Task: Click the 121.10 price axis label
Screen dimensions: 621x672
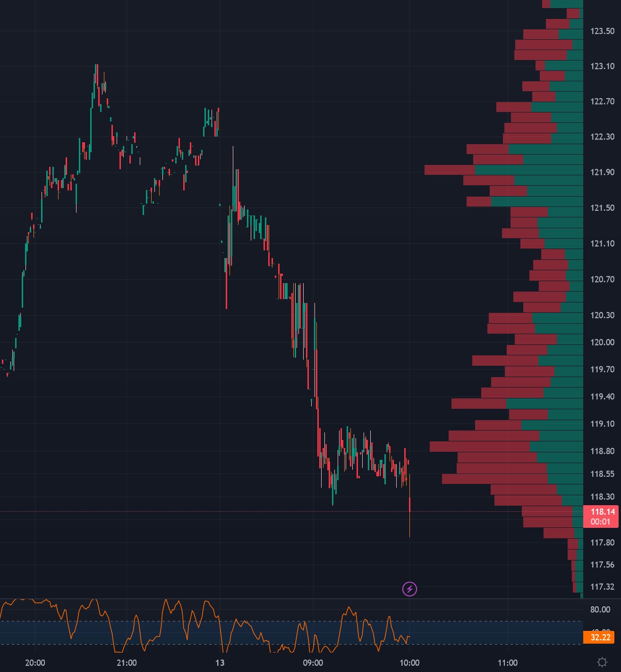Action: (x=603, y=243)
